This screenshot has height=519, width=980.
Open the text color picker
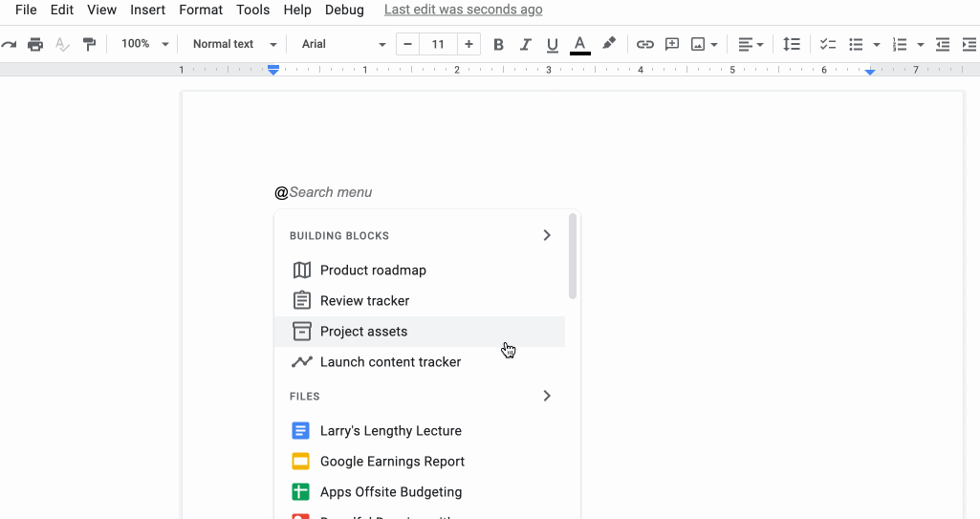580,44
